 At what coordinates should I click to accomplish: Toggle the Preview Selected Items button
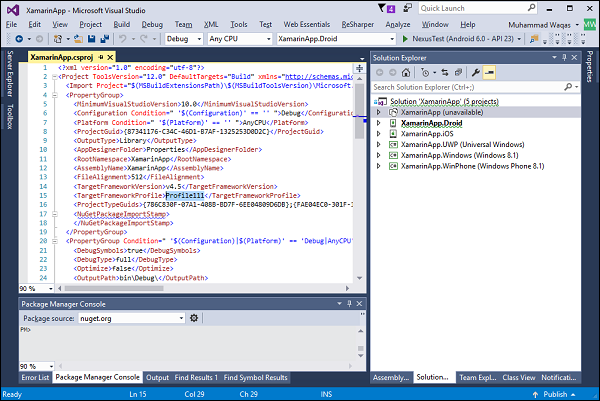pos(490,73)
